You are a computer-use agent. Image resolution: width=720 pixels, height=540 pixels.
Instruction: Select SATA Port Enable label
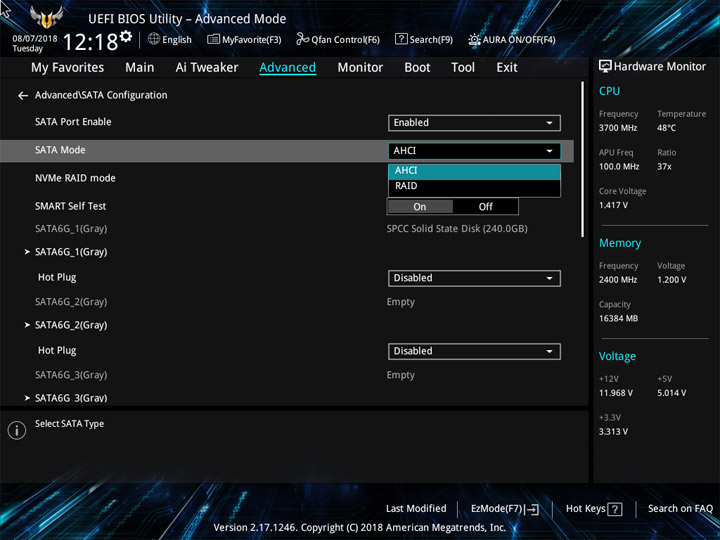(x=73, y=122)
